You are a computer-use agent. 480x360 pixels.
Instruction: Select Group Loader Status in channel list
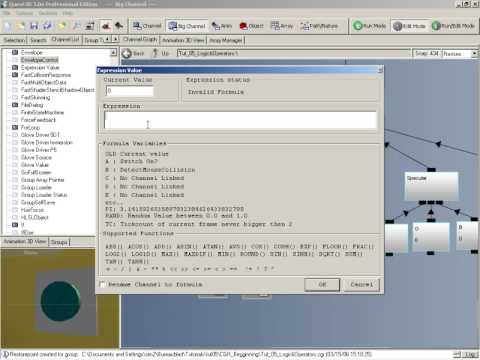click(44, 195)
